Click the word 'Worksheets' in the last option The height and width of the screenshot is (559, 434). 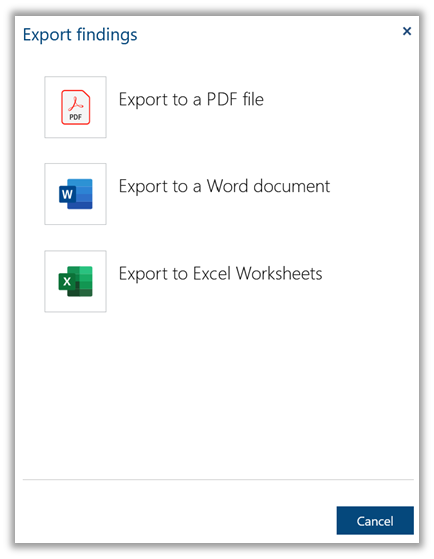(279, 273)
